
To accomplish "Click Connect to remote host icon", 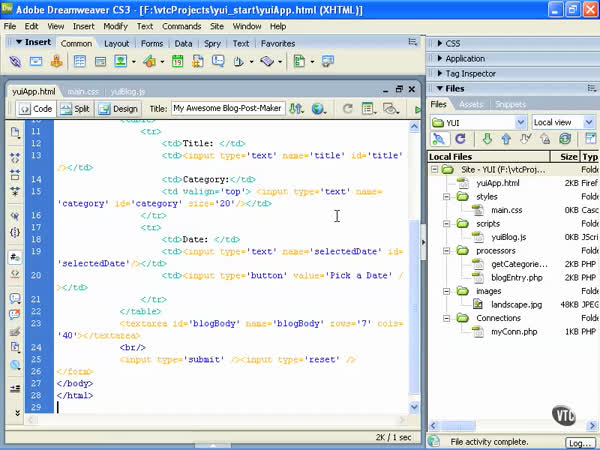I will 441,139.
